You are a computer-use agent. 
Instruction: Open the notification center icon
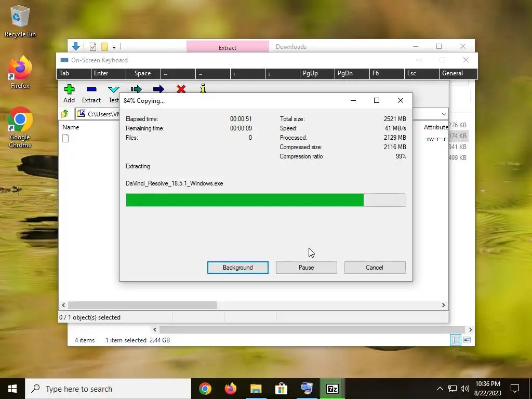pos(515,389)
